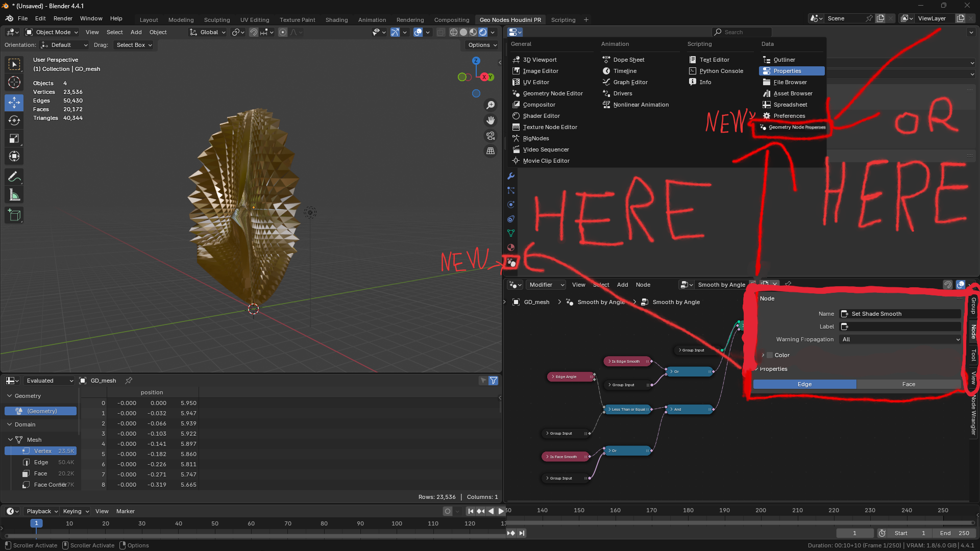Viewport: 980px width, 551px height.
Task: Activate the Rotate tool
Action: tap(14, 120)
